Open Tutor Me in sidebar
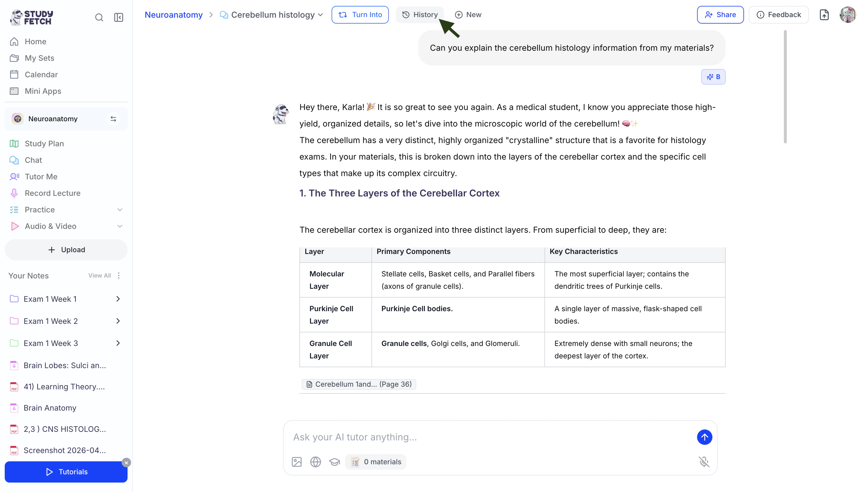This screenshot has height=492, width=868. coord(41,177)
